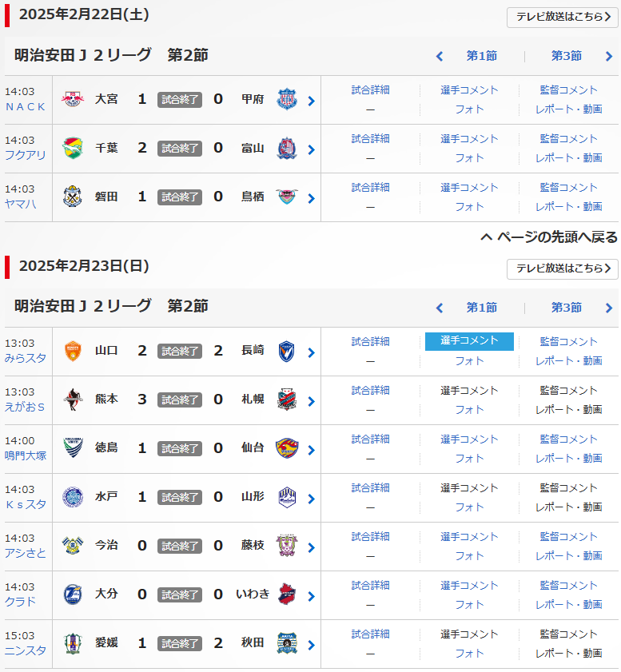Click the Iwata team crest icon
621x672 pixels.
73,197
